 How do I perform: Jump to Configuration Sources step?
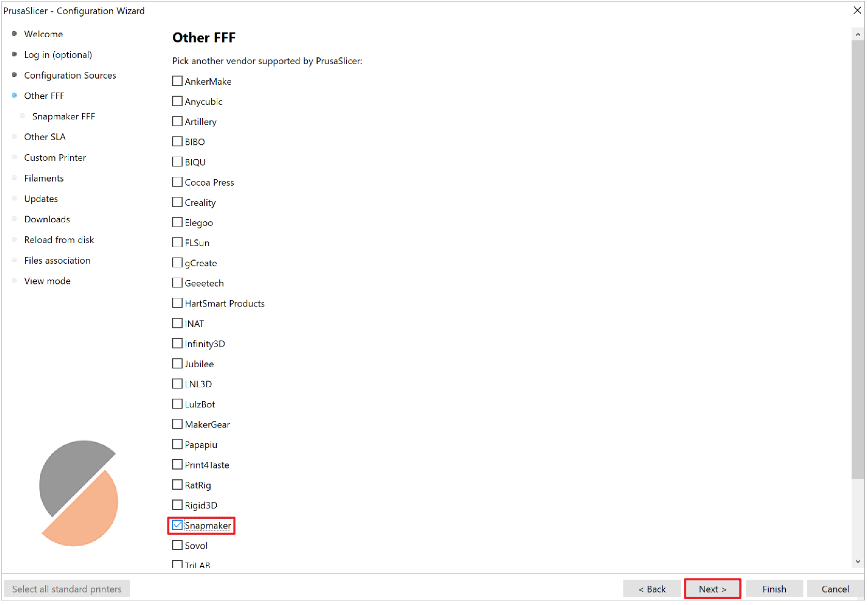tap(70, 75)
